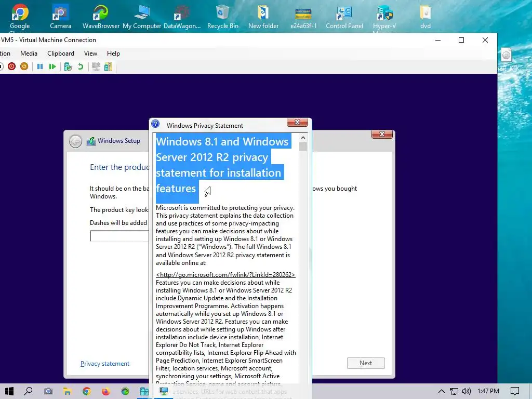Viewport: 532px width, 399px height.
Task: Open the Help menu
Action: (x=113, y=54)
